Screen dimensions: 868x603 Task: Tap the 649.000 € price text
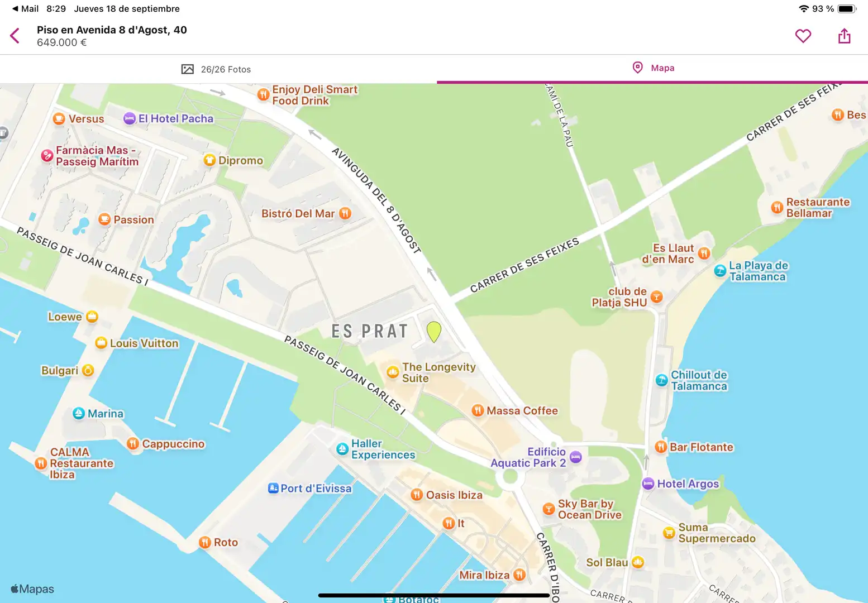click(x=62, y=43)
